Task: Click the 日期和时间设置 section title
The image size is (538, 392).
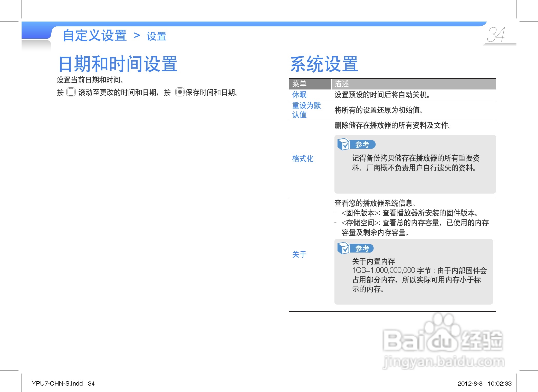Action: (118, 64)
